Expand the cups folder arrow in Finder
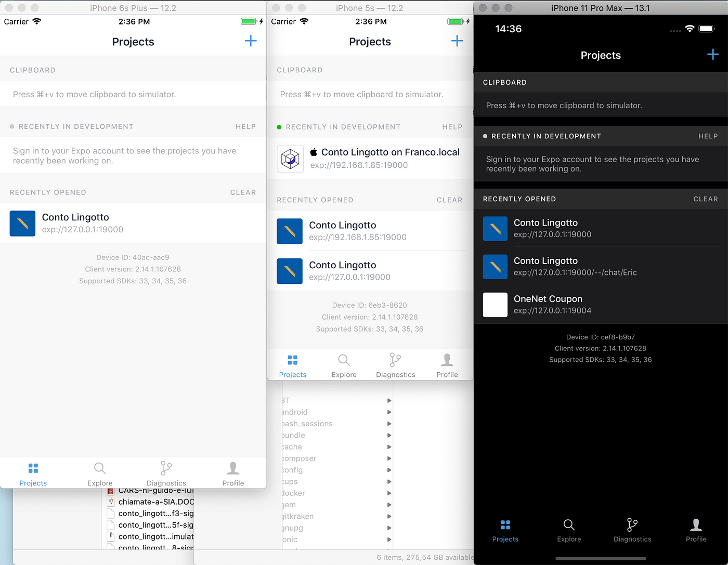Image resolution: width=728 pixels, height=565 pixels. 389,482
